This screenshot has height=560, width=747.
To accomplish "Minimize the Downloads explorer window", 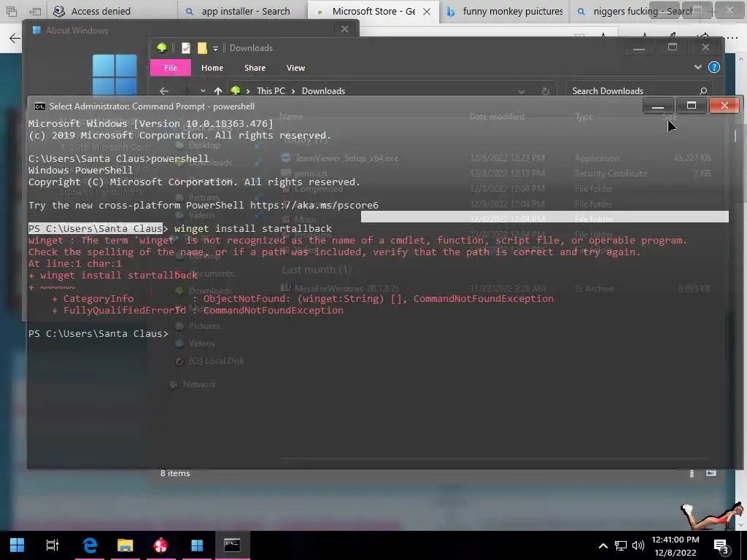I will click(639, 47).
